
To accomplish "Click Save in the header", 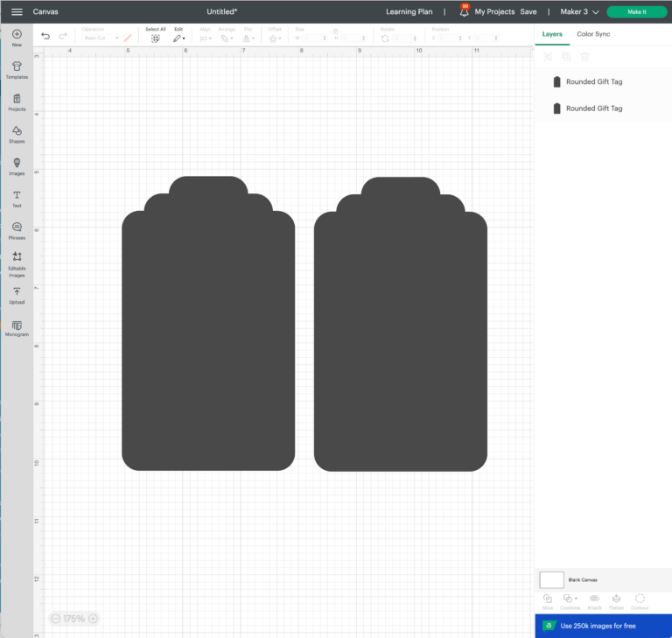I will pos(528,12).
